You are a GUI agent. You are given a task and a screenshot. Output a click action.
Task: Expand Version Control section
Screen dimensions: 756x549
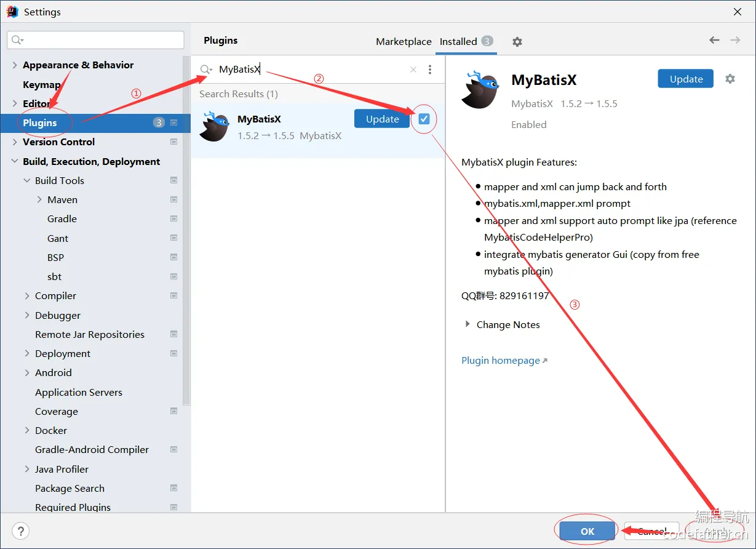pyautogui.click(x=15, y=142)
